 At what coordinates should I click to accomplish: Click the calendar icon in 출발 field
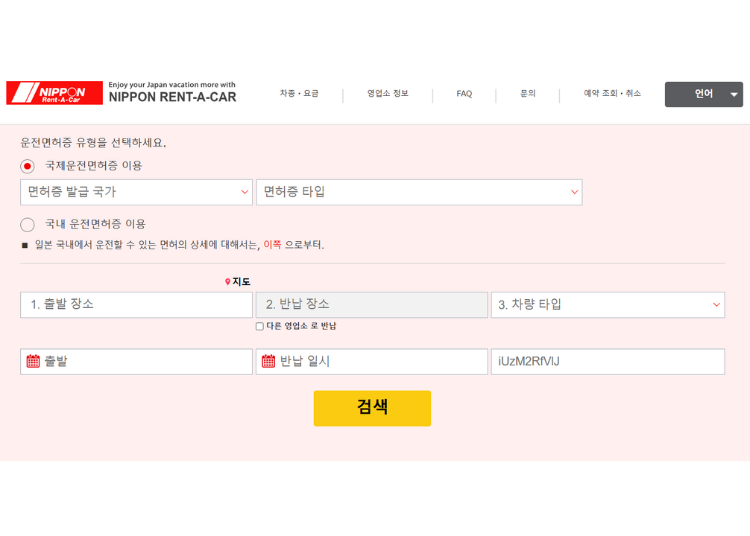(x=33, y=361)
